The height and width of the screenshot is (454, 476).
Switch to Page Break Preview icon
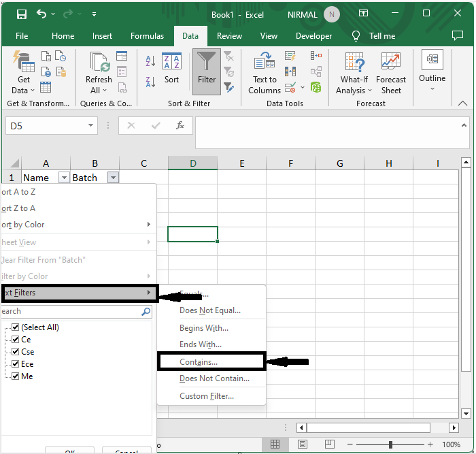point(329,444)
